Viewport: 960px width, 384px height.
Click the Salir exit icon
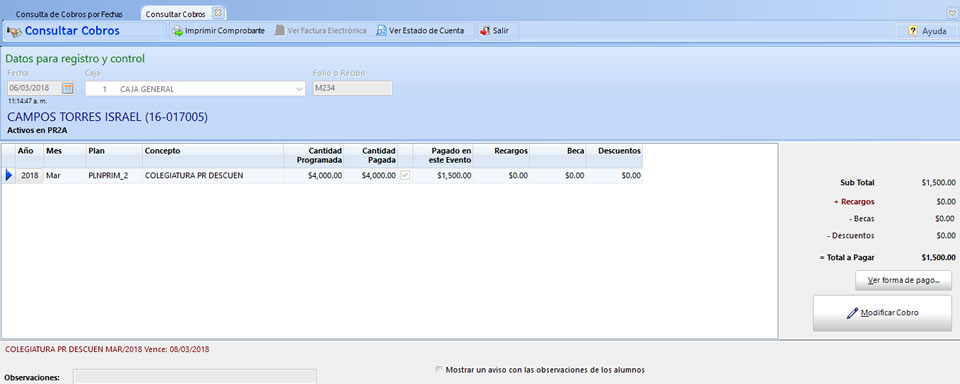(485, 31)
